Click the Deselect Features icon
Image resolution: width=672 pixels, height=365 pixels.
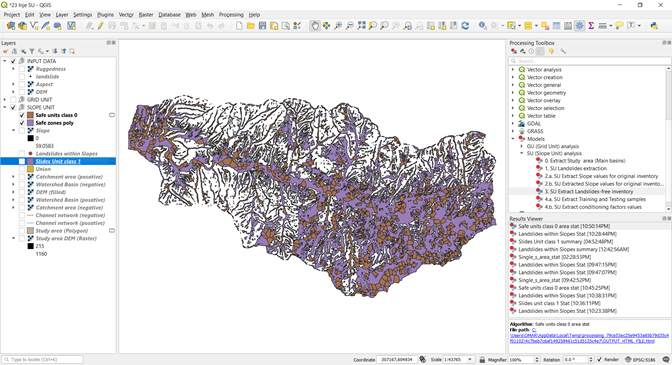545,26
